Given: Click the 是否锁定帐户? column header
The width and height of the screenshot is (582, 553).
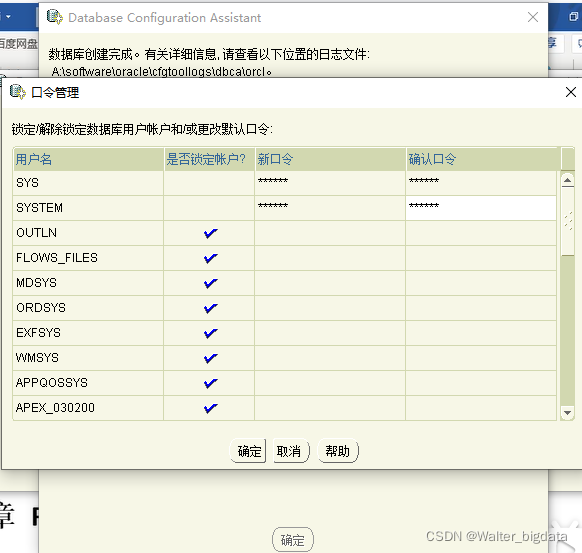Looking at the screenshot, I should (x=209, y=159).
